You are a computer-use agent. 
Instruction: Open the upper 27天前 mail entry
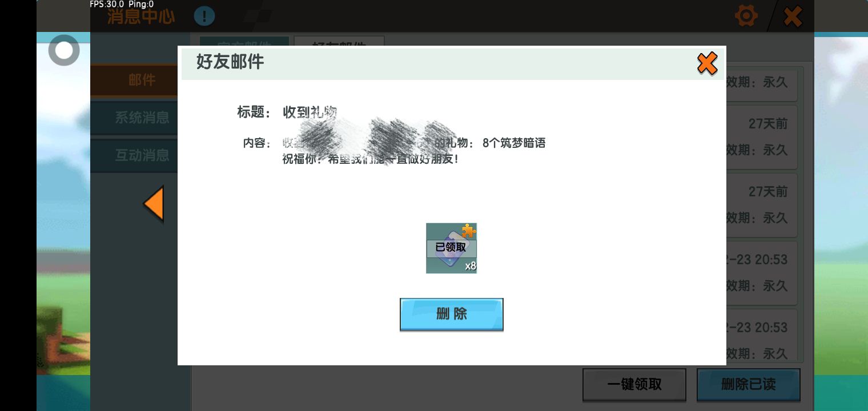click(x=762, y=137)
